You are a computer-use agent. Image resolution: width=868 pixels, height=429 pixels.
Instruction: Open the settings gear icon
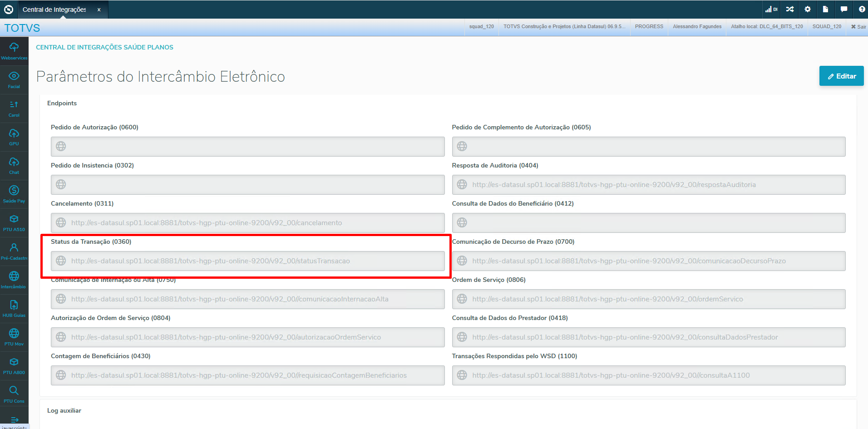(808, 9)
